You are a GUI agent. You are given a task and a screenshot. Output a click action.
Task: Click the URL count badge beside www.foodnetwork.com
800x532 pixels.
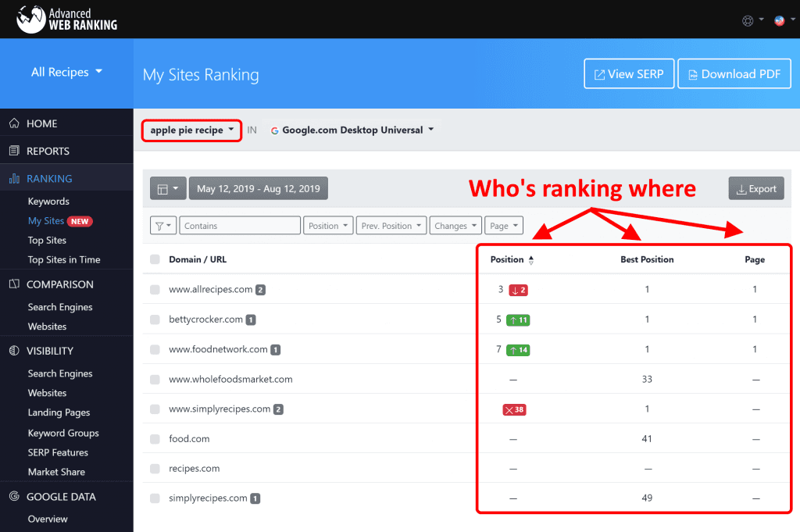point(276,350)
